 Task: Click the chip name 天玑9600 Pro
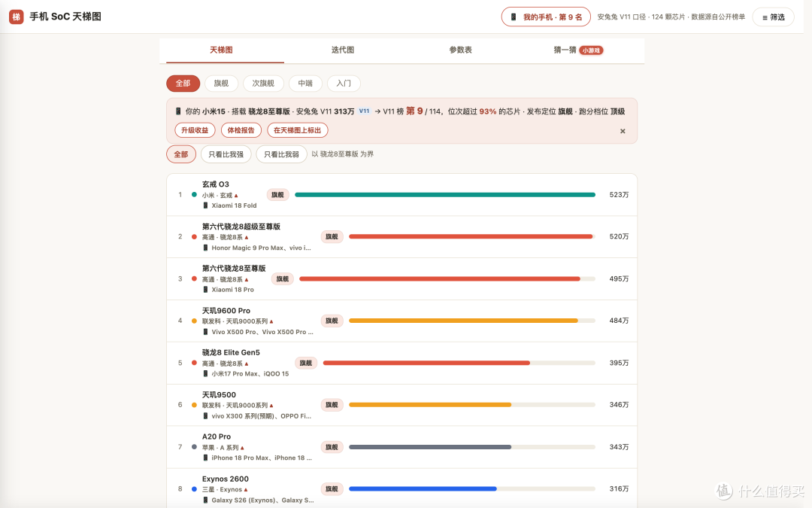[x=226, y=311]
